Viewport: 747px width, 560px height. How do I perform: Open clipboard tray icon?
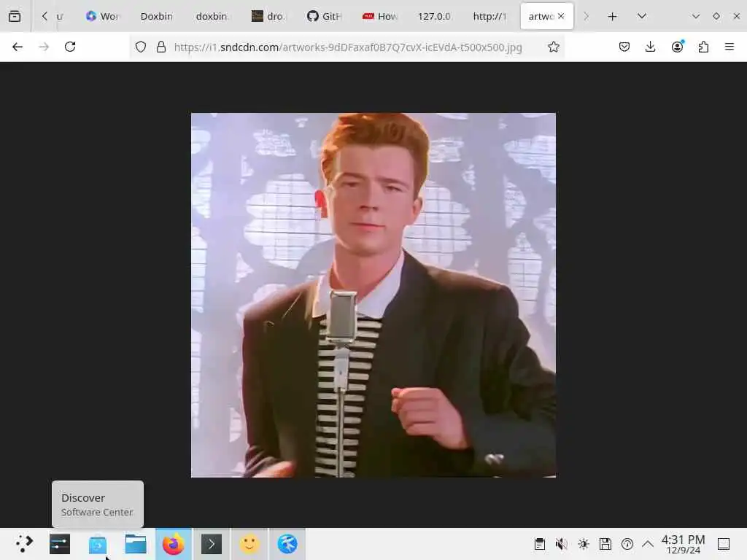pos(539,544)
